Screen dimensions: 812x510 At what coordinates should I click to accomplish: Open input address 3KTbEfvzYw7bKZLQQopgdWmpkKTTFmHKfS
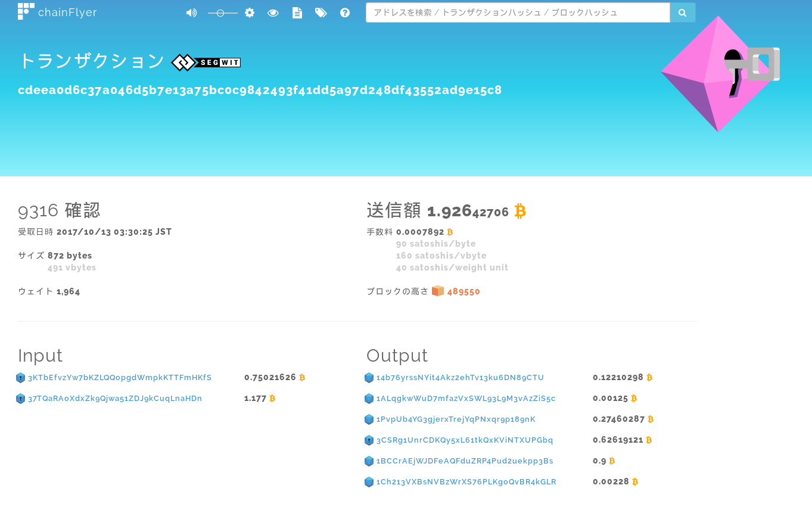[120, 378]
